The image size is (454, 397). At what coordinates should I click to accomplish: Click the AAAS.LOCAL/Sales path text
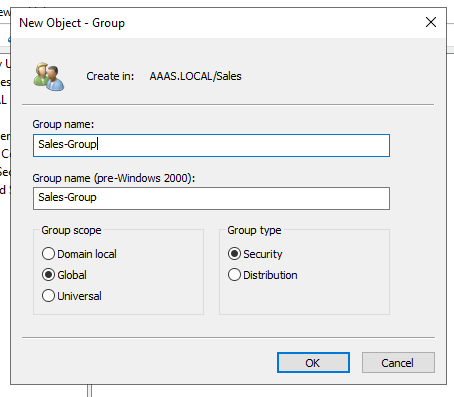click(x=196, y=76)
